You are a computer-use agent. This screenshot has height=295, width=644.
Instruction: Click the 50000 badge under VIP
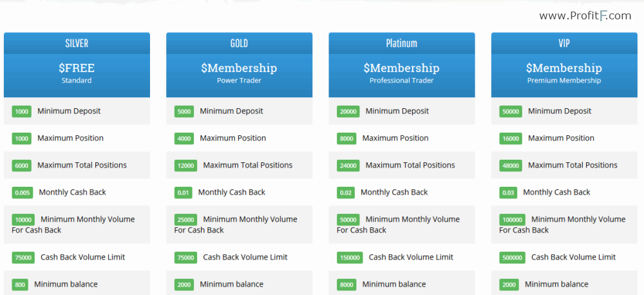(x=511, y=111)
